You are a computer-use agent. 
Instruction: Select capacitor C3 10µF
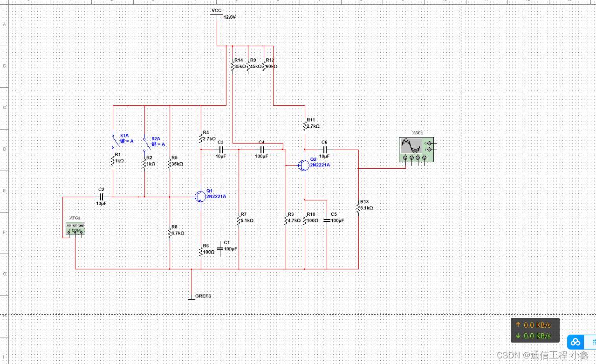pyautogui.click(x=222, y=150)
